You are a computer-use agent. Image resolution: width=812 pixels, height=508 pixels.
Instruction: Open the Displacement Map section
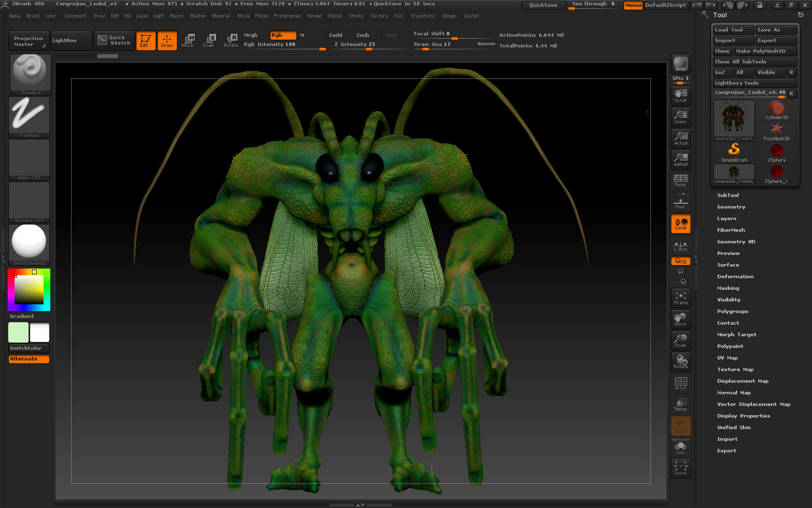coord(742,381)
